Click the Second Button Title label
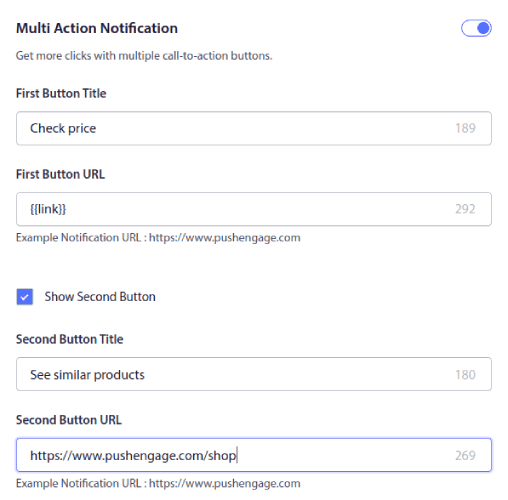This screenshot has height=500, width=508. [70, 339]
